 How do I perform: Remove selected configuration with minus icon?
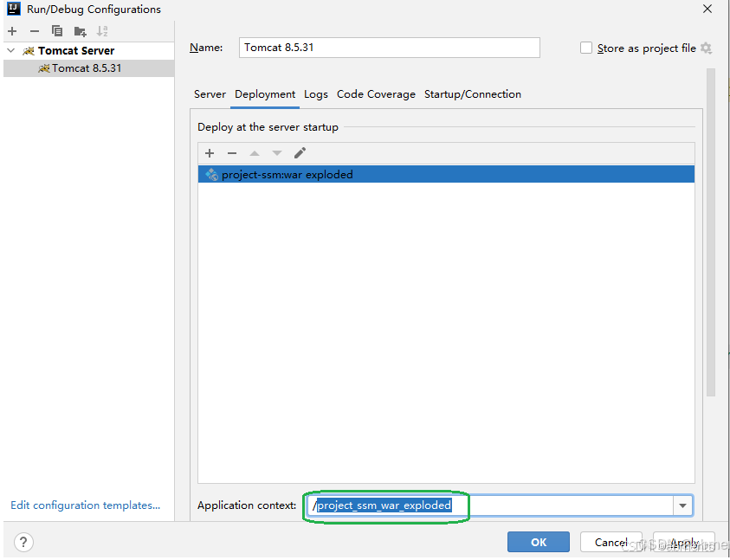(35, 31)
